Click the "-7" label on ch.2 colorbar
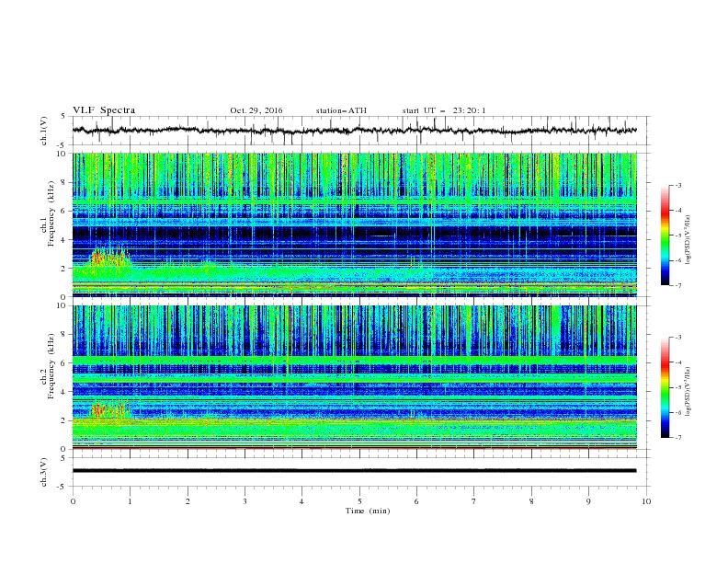 coord(677,438)
